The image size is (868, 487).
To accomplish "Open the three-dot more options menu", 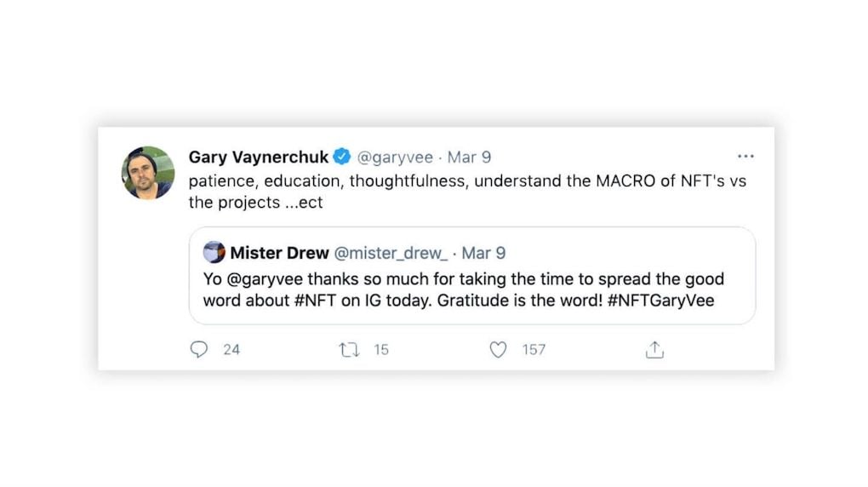I will pos(745,157).
